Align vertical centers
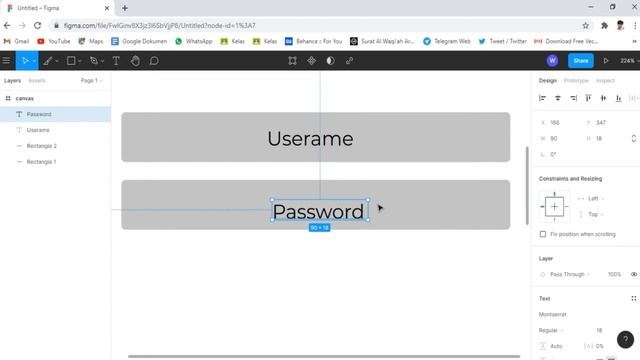The width and height of the screenshot is (640, 360). pyautogui.click(x=603, y=98)
